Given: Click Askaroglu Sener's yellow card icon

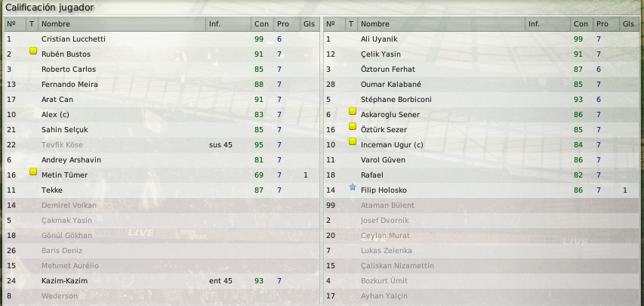Looking at the screenshot, I should point(353,111).
